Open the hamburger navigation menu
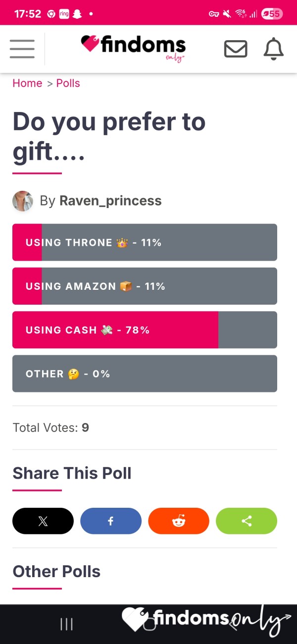The image size is (297, 644). (22, 49)
